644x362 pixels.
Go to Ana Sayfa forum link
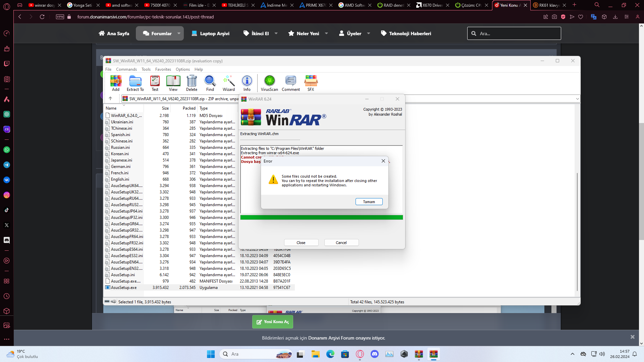114,34
